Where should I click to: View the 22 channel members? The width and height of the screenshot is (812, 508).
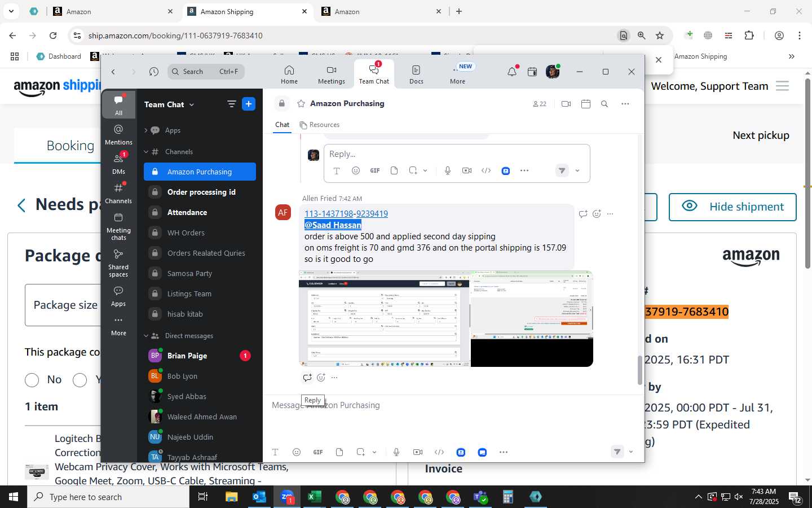click(539, 104)
